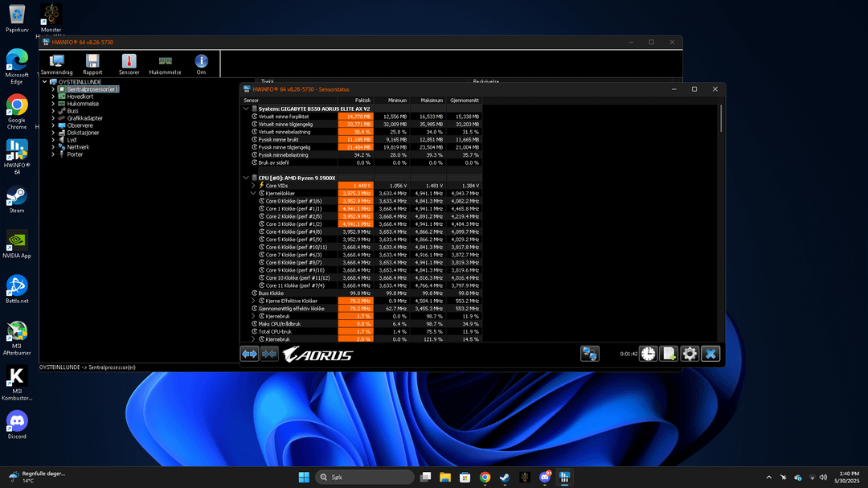Click the Maksimum column header
This screenshot has width=868, height=488.
tap(428, 100)
